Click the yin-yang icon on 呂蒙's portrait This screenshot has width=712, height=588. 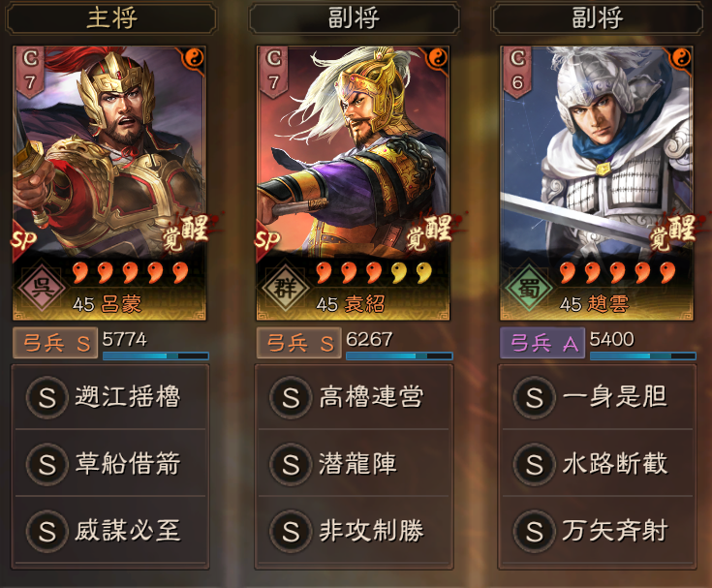(196, 58)
